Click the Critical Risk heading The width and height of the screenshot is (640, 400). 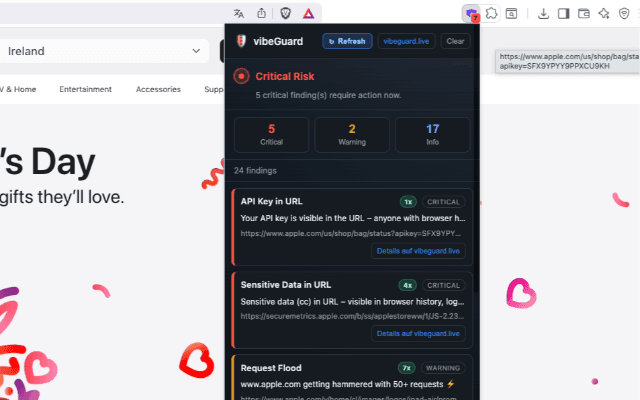[x=285, y=76]
